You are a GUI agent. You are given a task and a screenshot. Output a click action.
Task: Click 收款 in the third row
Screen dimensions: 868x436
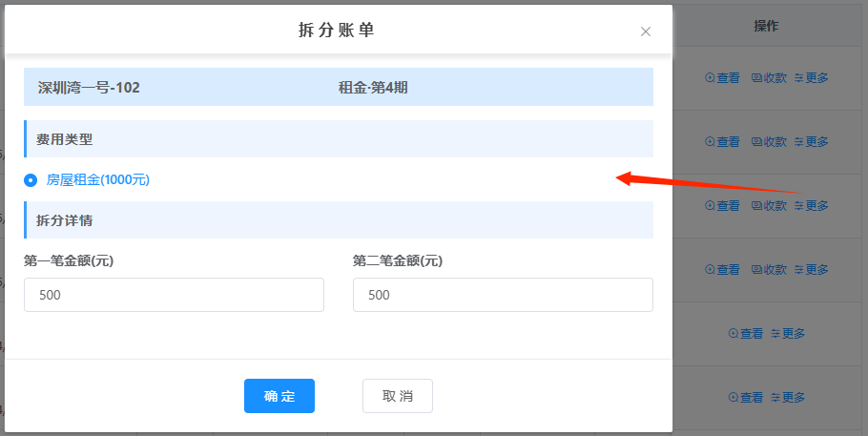click(769, 206)
